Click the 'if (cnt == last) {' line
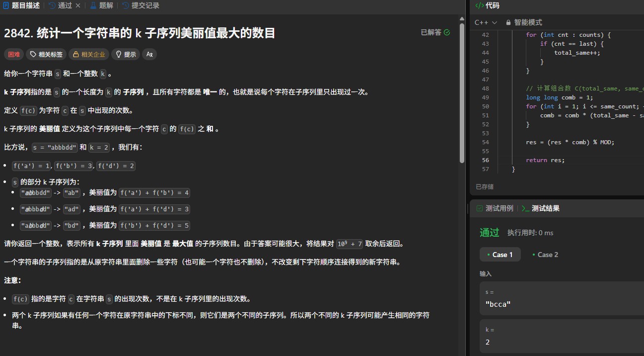The image size is (644, 356). point(572,44)
